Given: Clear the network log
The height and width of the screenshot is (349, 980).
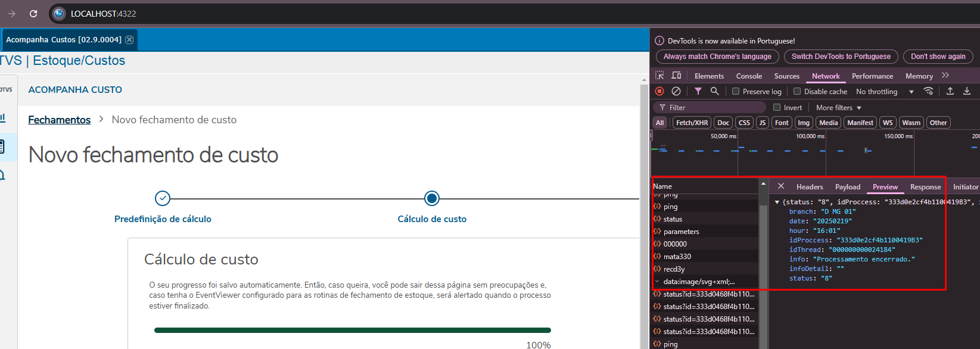Looking at the screenshot, I should click(x=676, y=91).
